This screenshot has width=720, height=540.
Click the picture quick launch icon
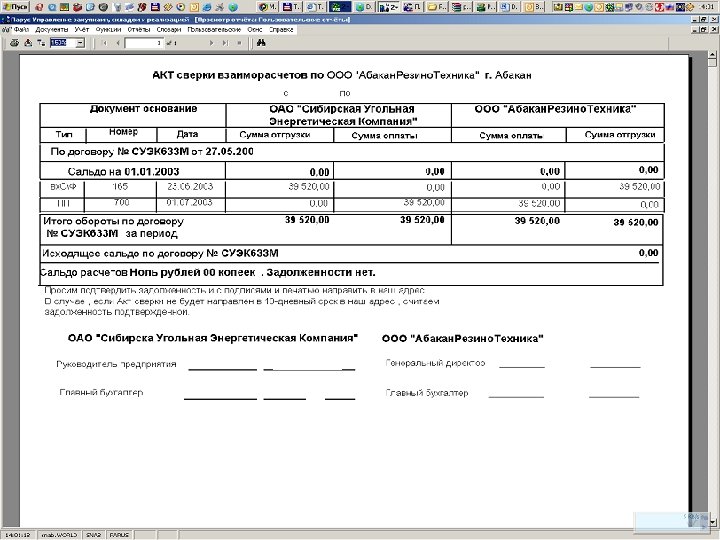coord(64,7)
